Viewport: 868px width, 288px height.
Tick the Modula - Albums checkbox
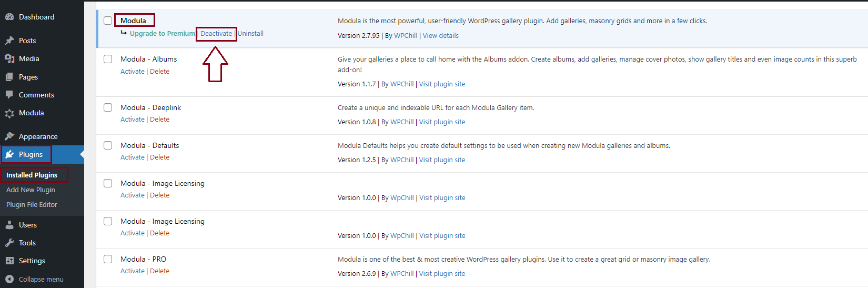pos(108,59)
